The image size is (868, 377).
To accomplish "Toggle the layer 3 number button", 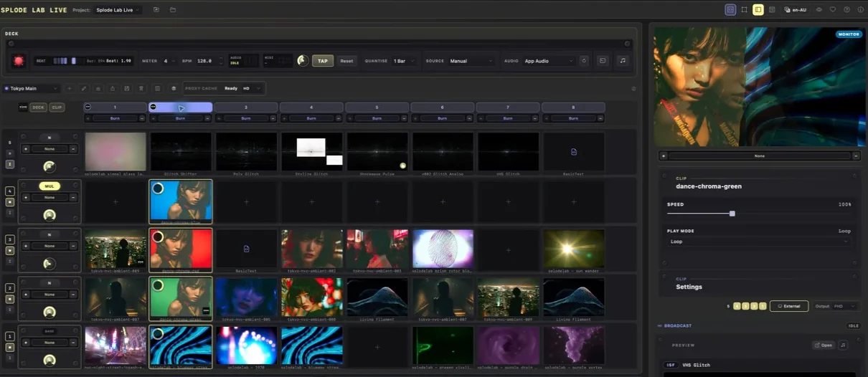I will 9,239.
